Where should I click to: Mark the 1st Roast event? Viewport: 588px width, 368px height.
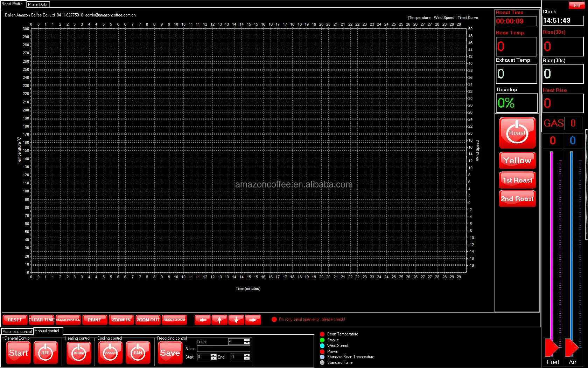tap(517, 180)
